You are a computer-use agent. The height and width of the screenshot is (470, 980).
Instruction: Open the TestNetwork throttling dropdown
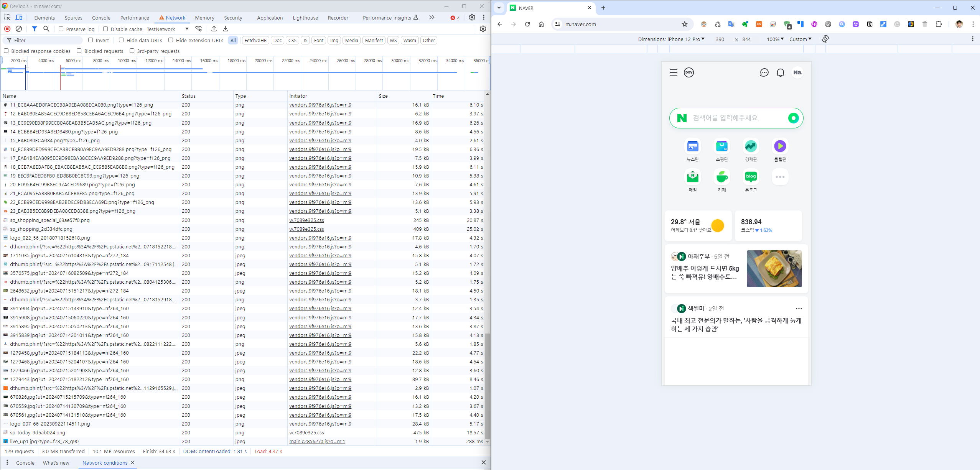(x=168, y=29)
